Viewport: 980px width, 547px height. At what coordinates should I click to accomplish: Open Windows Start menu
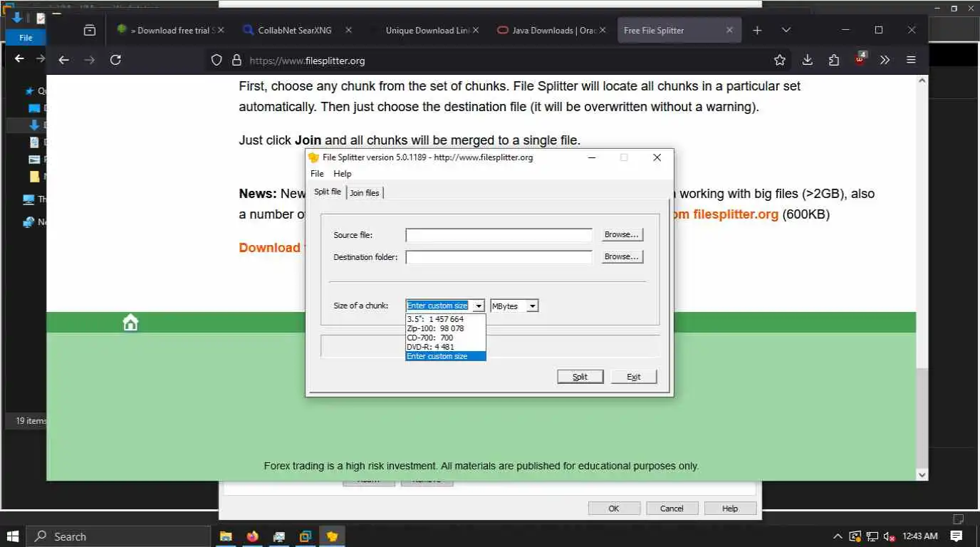pyautogui.click(x=13, y=536)
